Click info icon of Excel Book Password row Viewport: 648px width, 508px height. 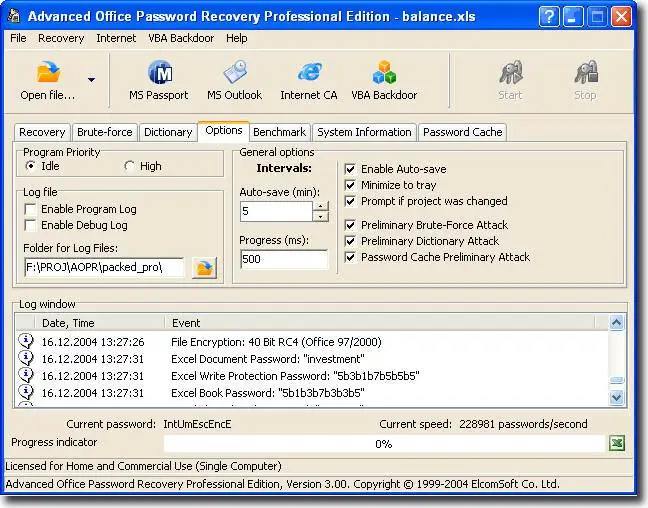[26, 392]
